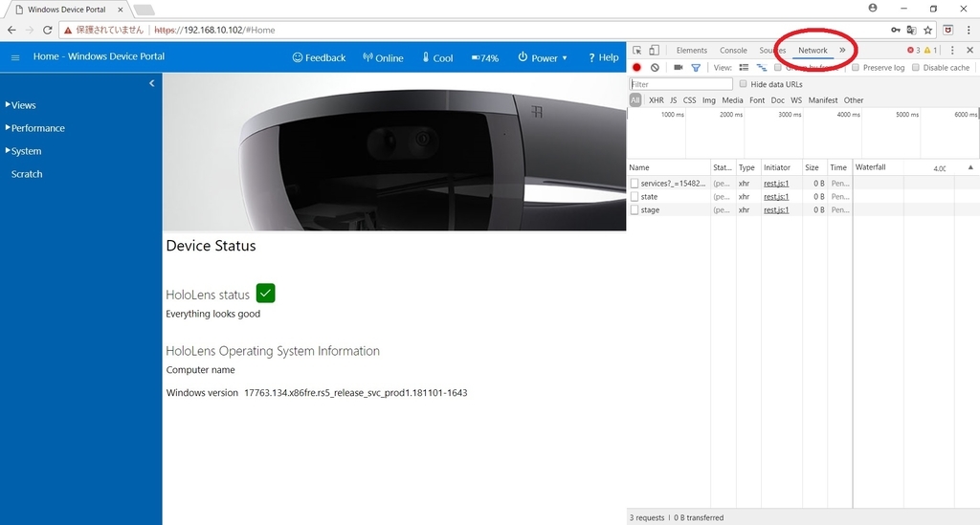
Task: Click the green HoloLens status checkmark
Action: click(x=266, y=294)
